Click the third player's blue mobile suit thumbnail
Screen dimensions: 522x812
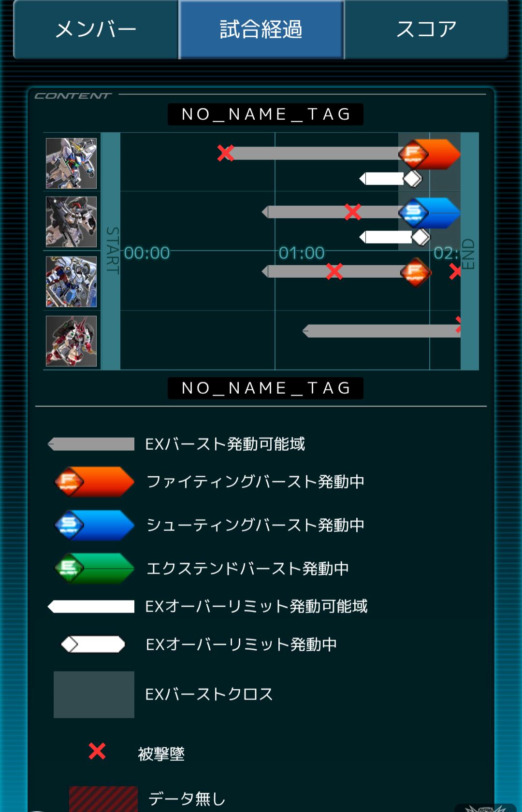tap(71, 282)
